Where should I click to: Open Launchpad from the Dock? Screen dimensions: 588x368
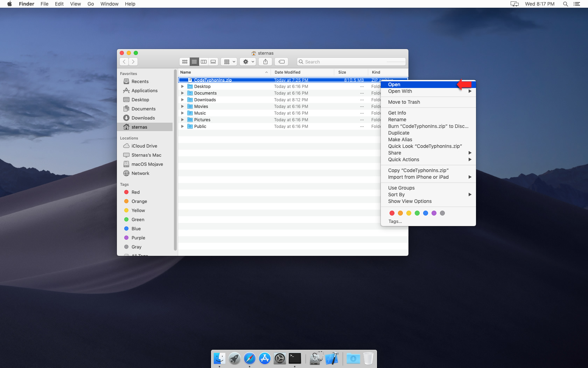point(234,358)
